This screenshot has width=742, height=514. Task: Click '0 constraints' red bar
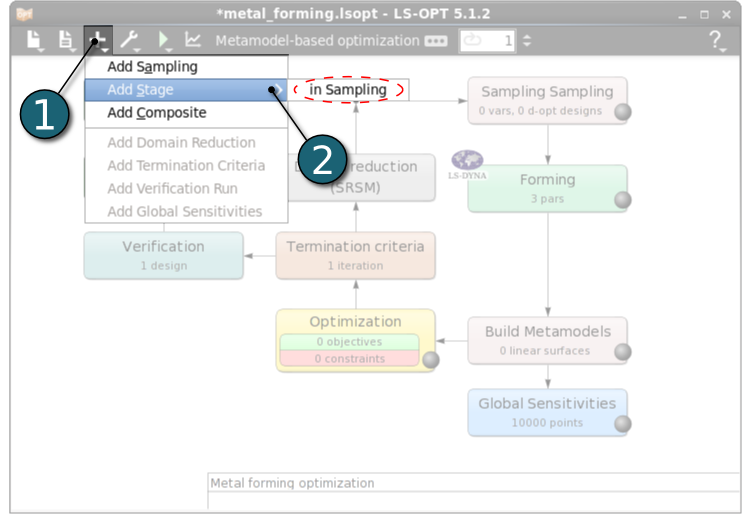point(349,358)
